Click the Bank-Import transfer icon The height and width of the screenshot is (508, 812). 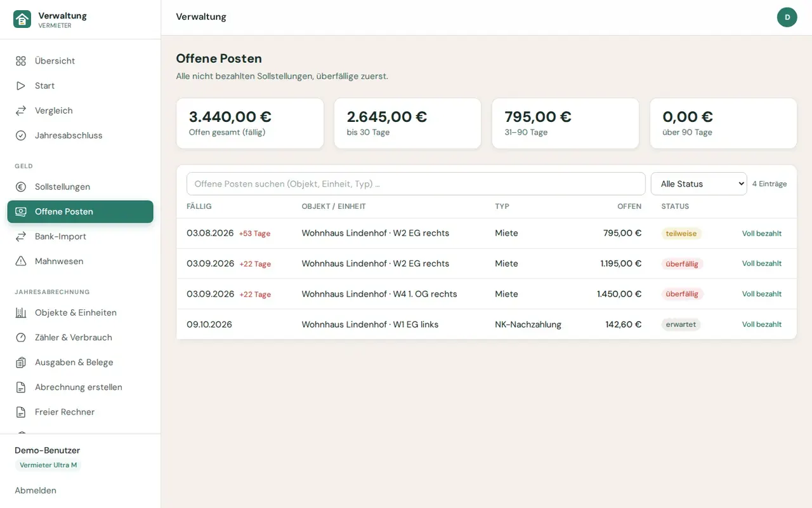coord(21,236)
